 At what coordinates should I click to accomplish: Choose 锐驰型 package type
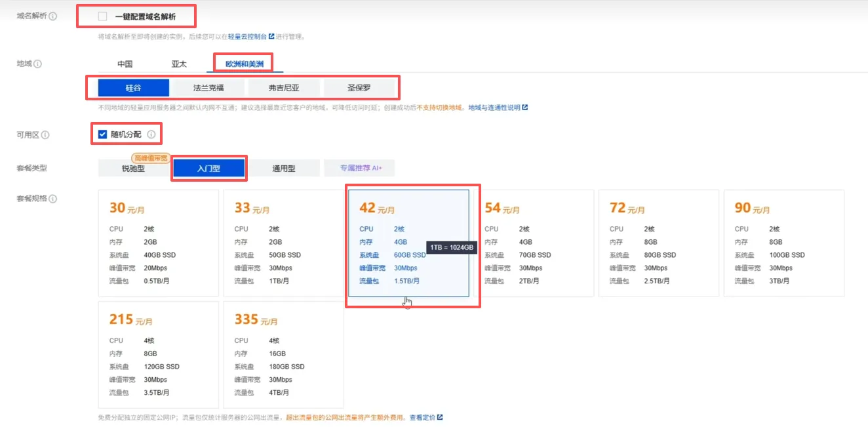pos(133,169)
